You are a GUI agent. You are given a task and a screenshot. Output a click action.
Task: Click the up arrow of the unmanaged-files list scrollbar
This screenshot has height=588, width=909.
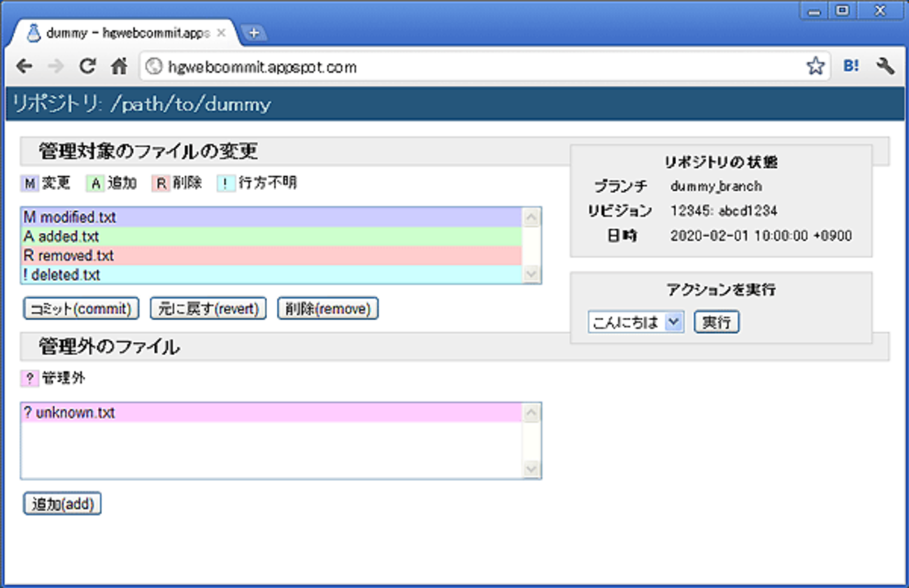pyautogui.click(x=531, y=413)
